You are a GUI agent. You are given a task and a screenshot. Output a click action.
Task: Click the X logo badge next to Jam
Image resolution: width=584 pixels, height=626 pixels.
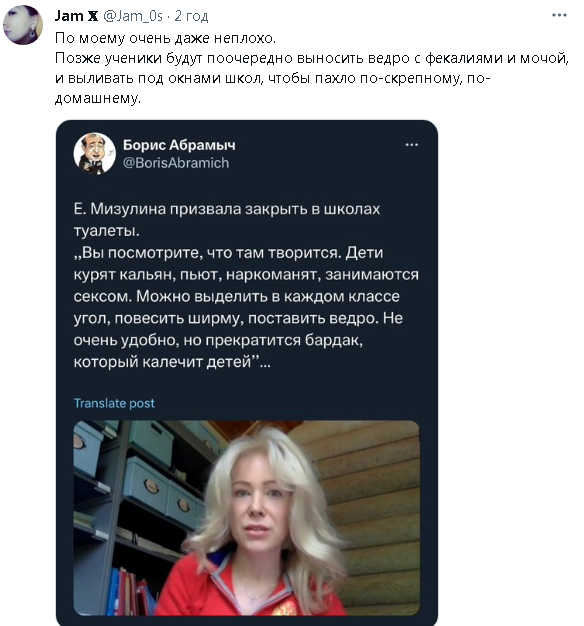(x=93, y=16)
